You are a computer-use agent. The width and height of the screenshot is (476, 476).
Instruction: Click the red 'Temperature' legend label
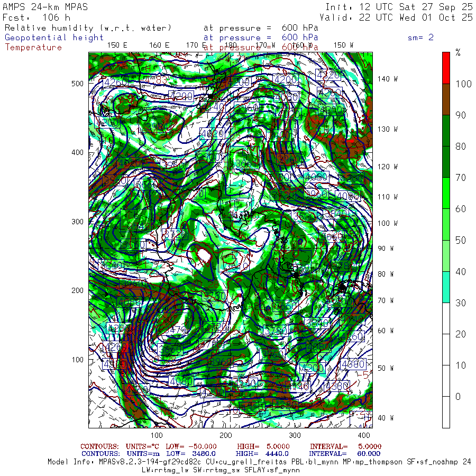(33, 47)
